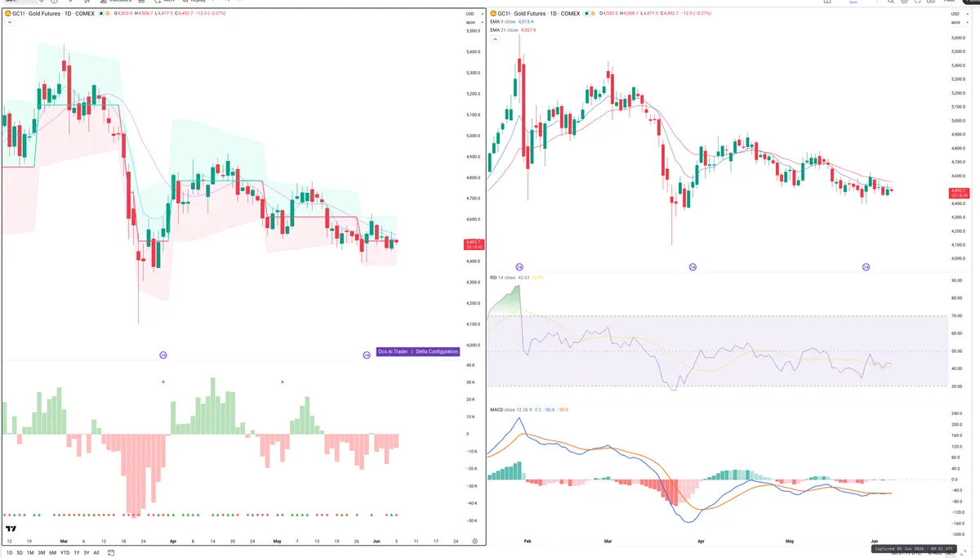Click the event marker near April in left chart
Viewport: 980px width, 558px height.
[x=163, y=355]
